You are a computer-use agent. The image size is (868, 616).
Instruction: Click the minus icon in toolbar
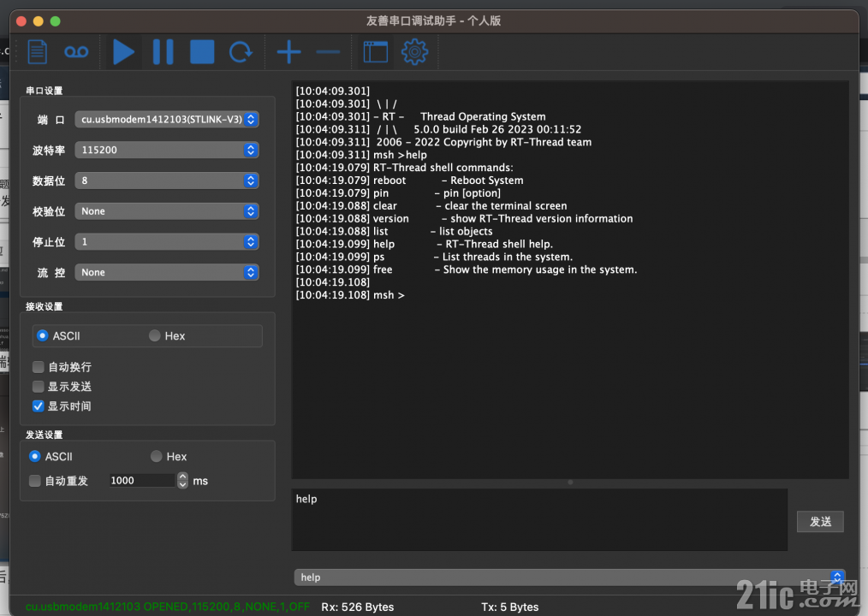tap(328, 52)
